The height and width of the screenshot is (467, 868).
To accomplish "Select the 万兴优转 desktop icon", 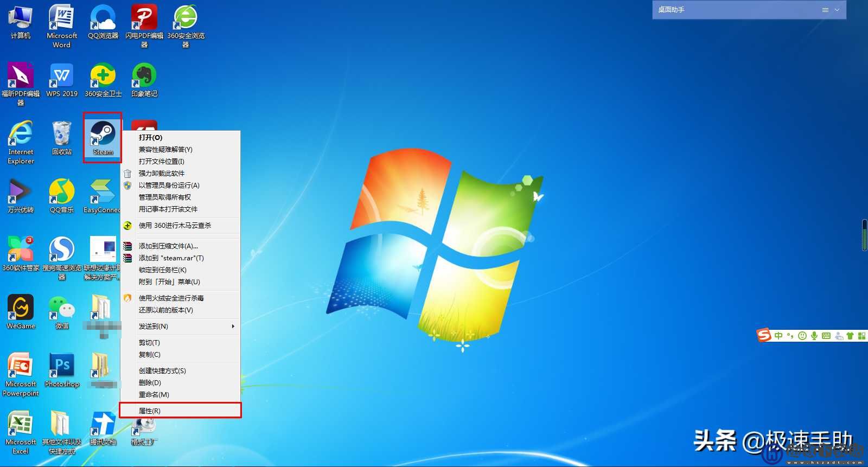I will (21, 196).
